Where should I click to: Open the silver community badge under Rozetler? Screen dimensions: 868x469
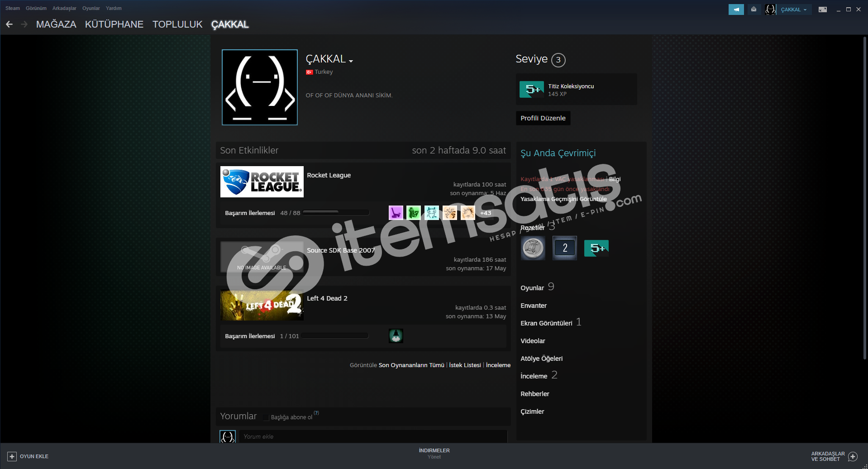[533, 248]
